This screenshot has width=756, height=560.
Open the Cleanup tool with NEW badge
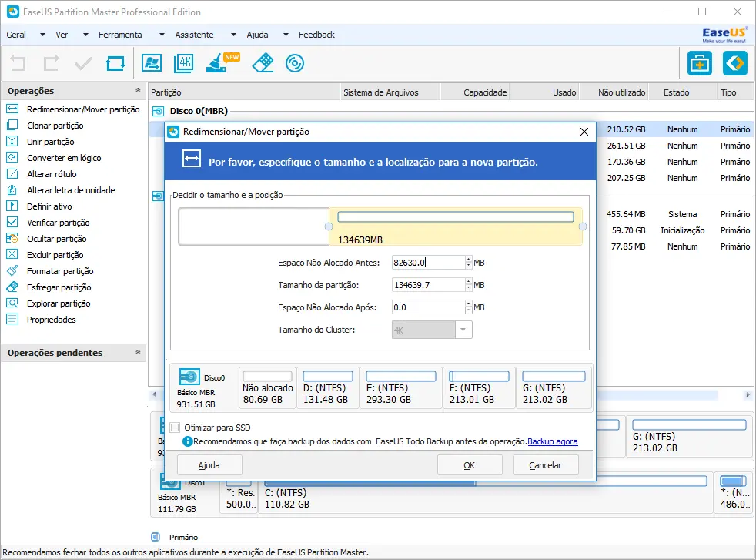(x=221, y=63)
